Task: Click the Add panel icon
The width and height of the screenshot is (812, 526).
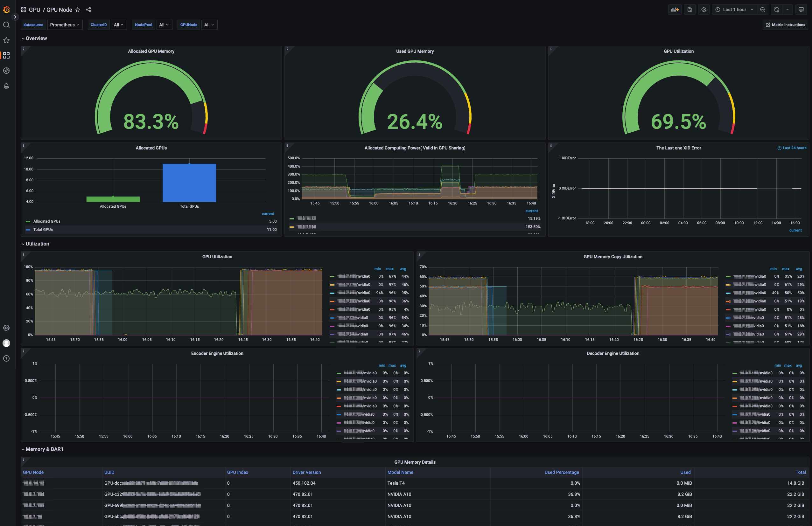Action: (675, 10)
